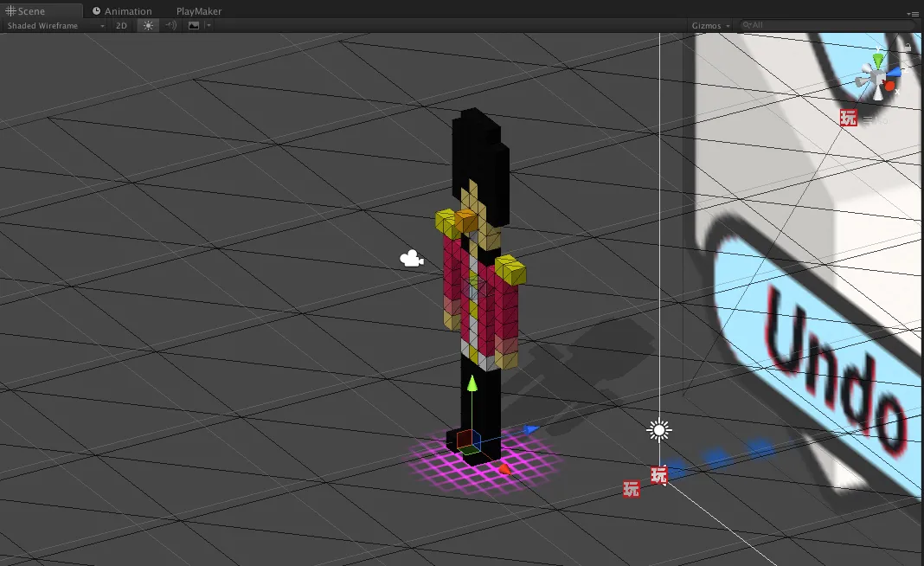
Task: Click the scene search field
Action: (827, 25)
